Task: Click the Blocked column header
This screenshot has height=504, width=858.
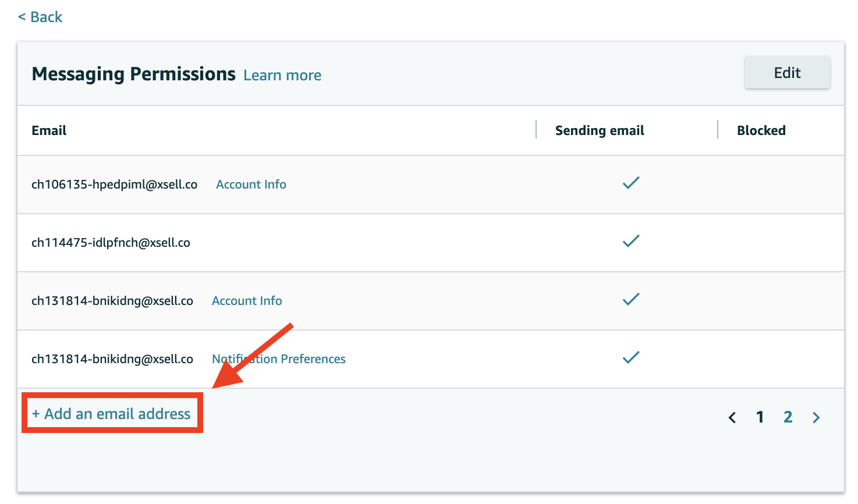Action: coord(761,130)
